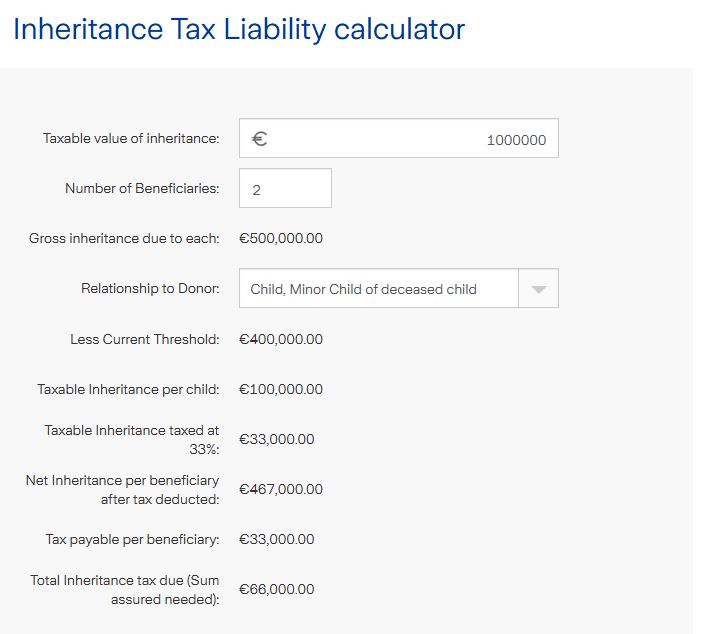
Task: Click the Number of Beneficiaries label
Action: tap(142, 189)
